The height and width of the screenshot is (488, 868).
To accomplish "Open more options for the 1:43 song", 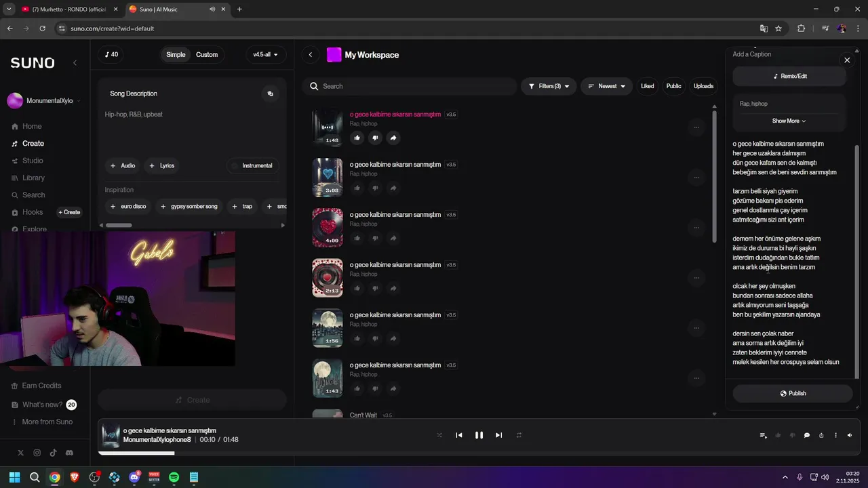I will pyautogui.click(x=696, y=378).
